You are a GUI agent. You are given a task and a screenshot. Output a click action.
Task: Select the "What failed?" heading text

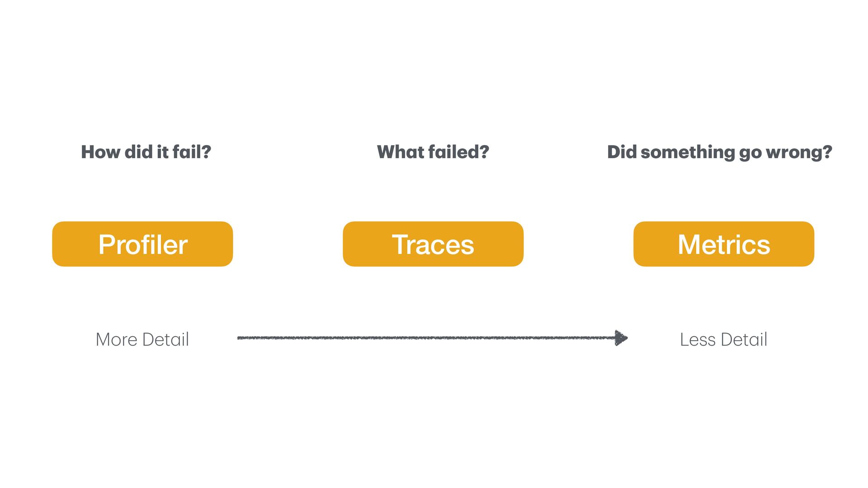(x=433, y=152)
